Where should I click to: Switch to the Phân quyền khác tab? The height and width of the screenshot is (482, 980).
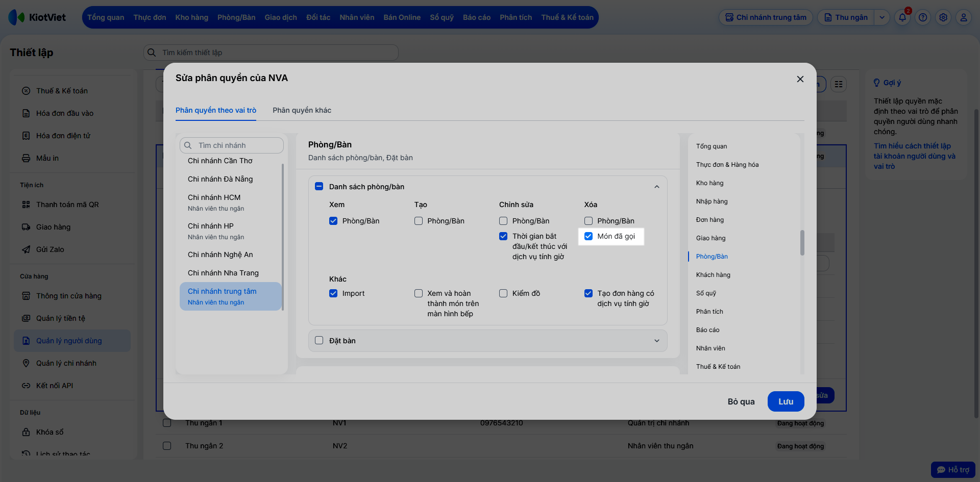tap(302, 110)
